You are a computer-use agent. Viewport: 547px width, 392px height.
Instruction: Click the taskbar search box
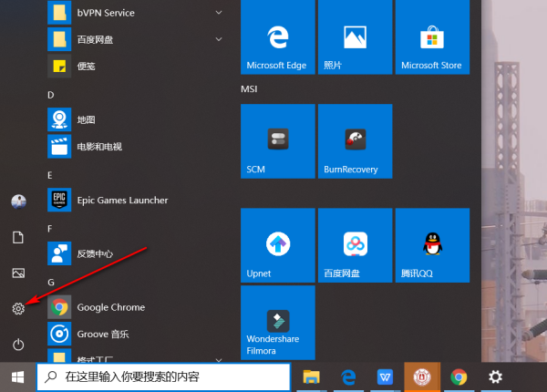coord(163,377)
